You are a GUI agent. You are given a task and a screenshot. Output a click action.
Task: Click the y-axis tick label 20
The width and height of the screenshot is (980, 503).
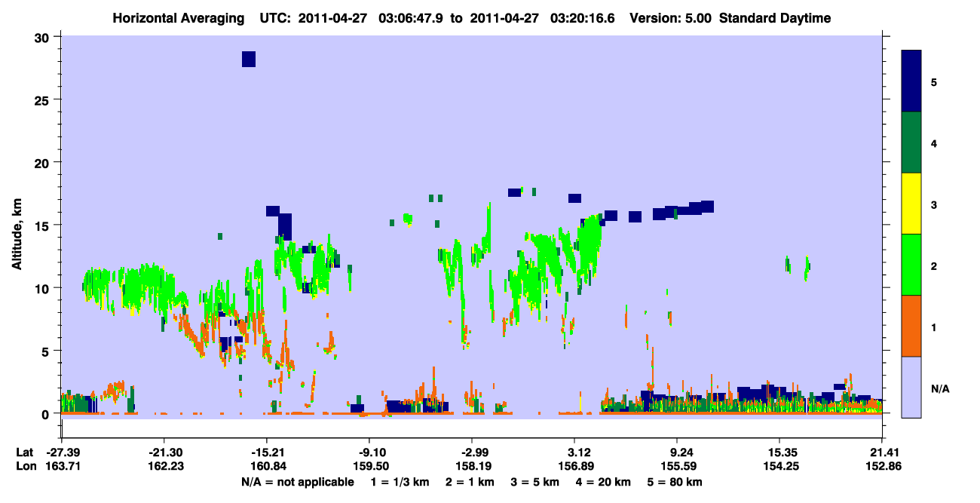(44, 163)
